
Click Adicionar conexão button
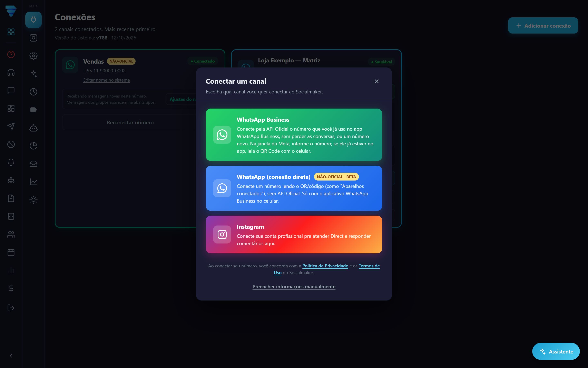pos(543,26)
